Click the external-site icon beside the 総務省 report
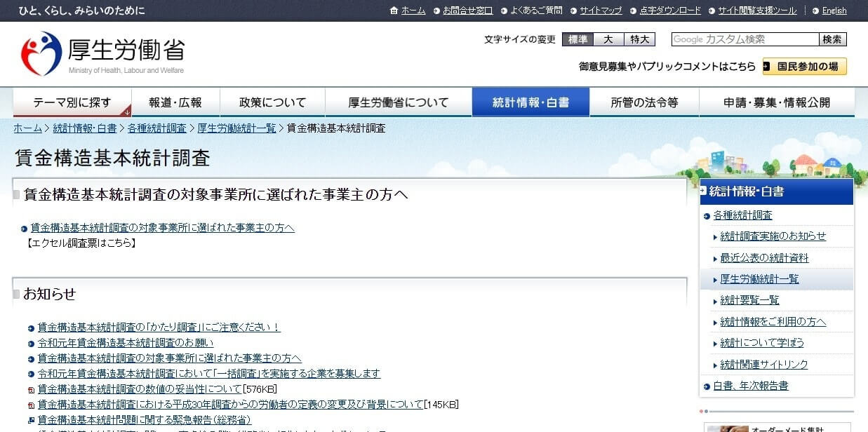Viewport: 868px width, 432px height. [x=30, y=419]
